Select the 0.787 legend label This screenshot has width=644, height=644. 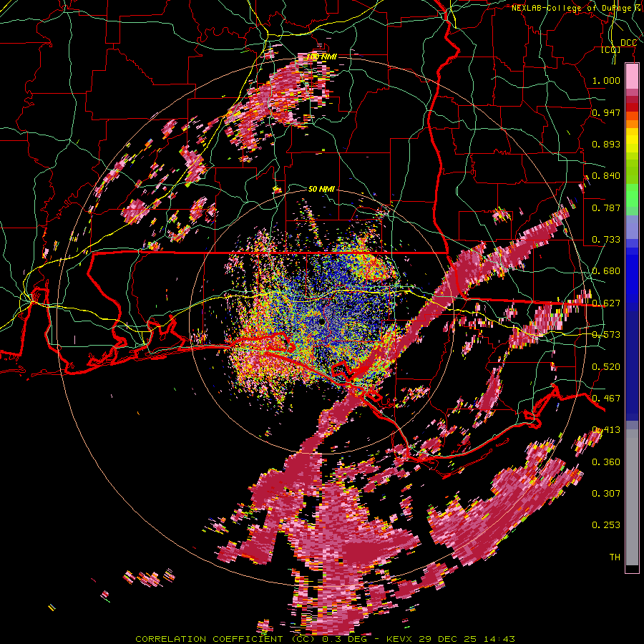pyautogui.click(x=606, y=208)
